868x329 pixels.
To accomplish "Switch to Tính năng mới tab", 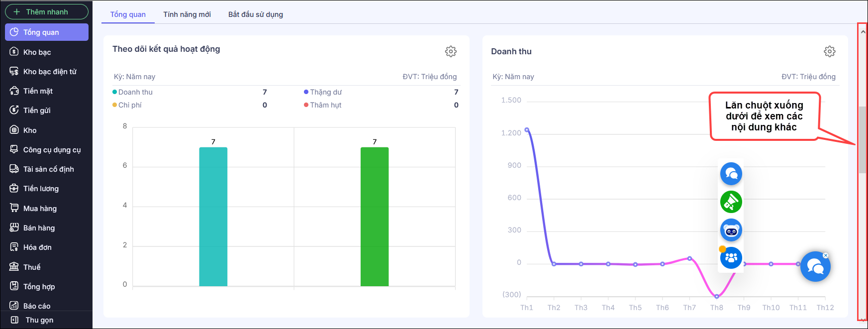I will [187, 14].
